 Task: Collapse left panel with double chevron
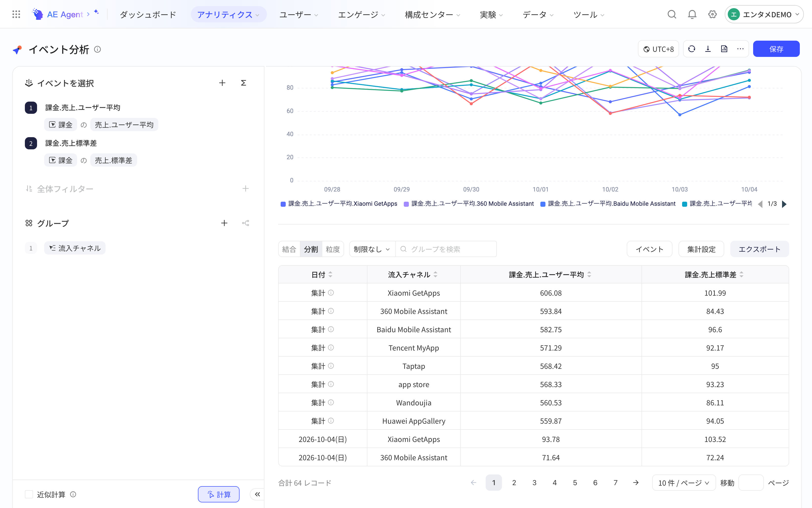257,494
